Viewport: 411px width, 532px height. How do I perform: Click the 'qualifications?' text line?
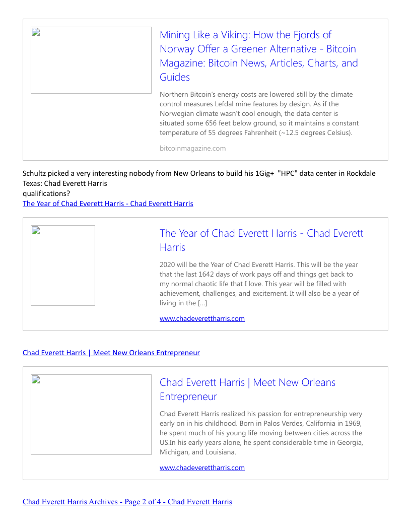coord(46,193)
